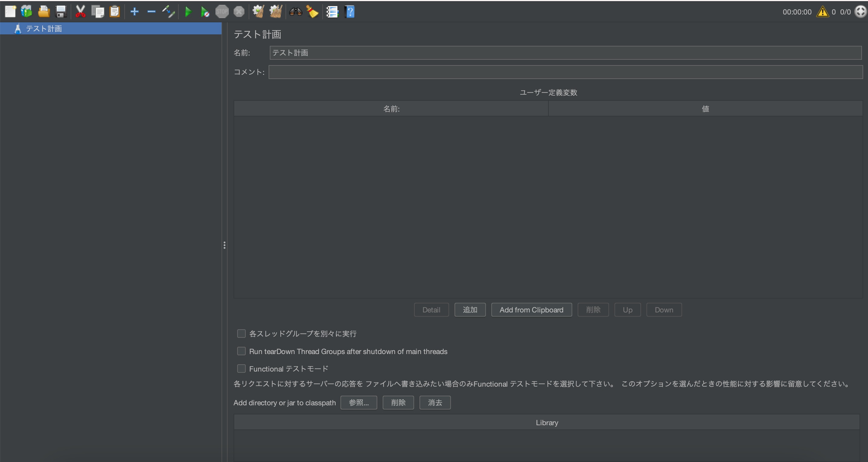The width and height of the screenshot is (868, 462).
Task: Collapse tree via the minus toolbar icon
Action: pyautogui.click(x=151, y=11)
